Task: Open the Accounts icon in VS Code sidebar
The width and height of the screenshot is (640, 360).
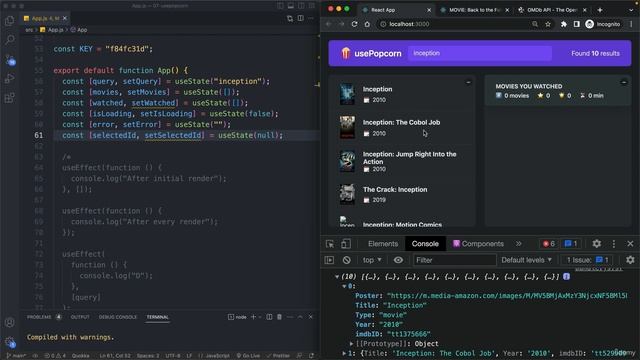Action: click(x=10, y=322)
